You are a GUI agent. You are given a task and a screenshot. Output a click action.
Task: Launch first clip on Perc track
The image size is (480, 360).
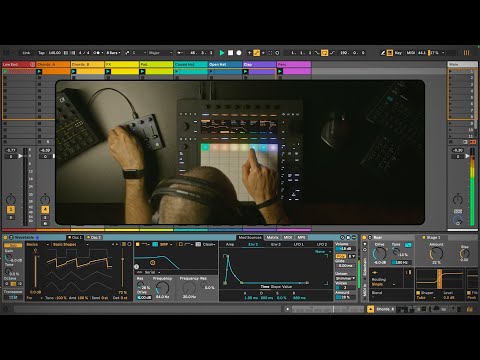click(x=280, y=71)
